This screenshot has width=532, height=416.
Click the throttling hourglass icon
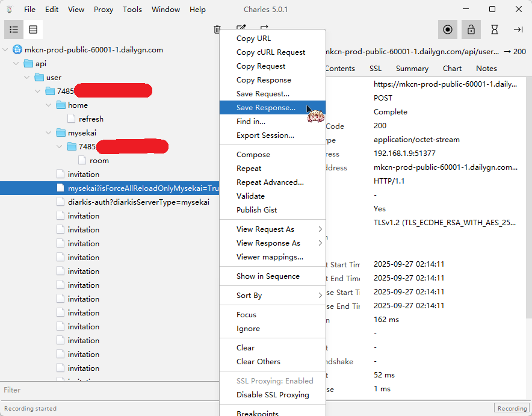tap(495, 29)
